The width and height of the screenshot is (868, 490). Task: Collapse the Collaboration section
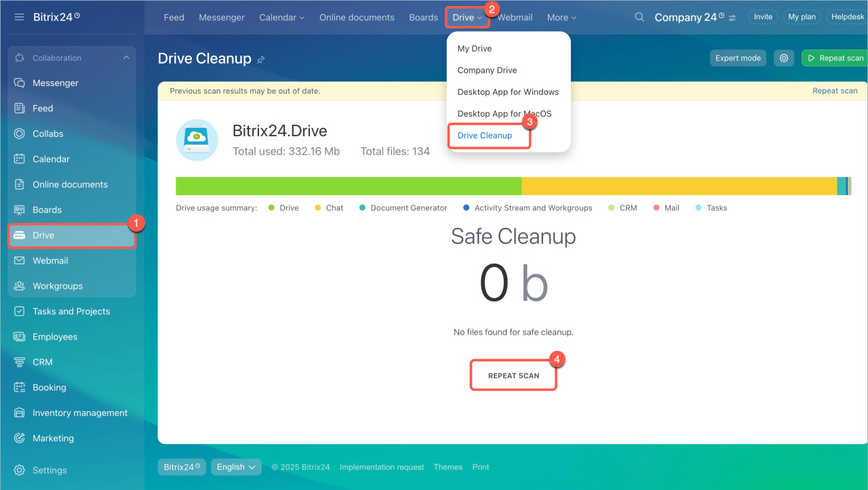coord(126,58)
